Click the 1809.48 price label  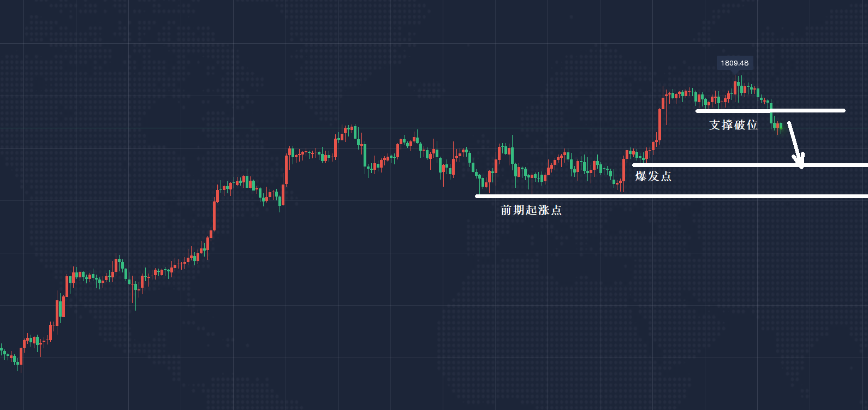734,63
